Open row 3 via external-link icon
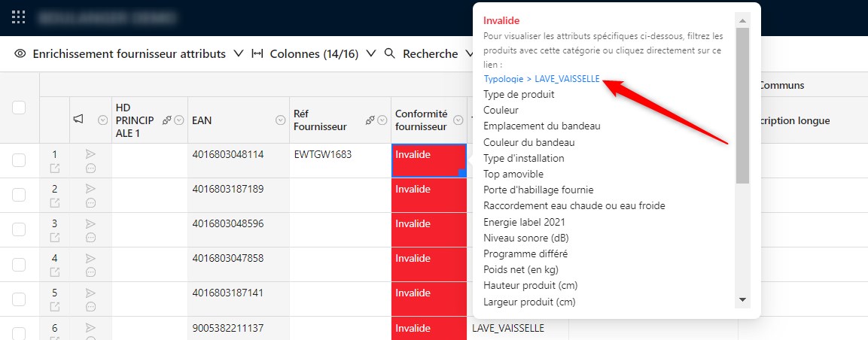The height and width of the screenshot is (340, 868). click(54, 238)
